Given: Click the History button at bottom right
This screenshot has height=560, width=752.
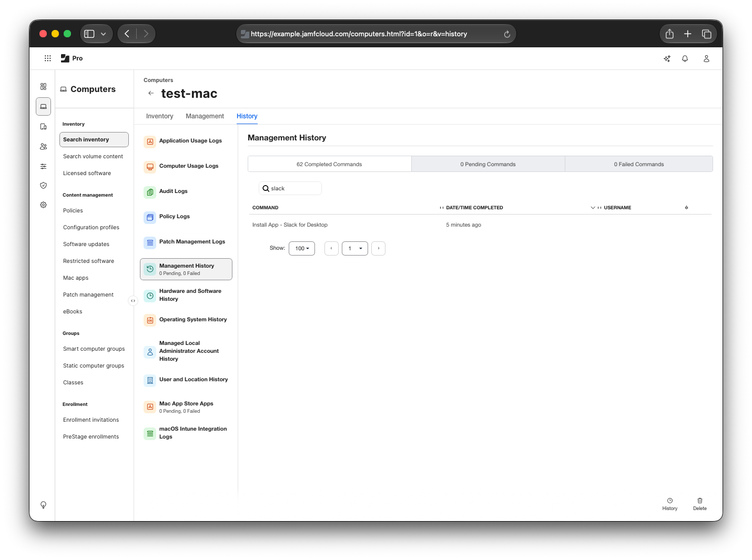Looking at the screenshot, I should point(669,504).
